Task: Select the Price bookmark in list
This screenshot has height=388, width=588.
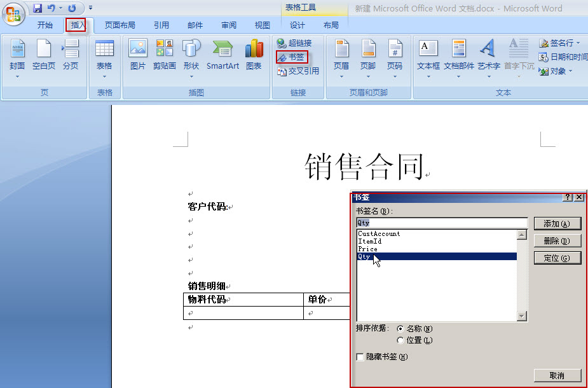Action: (437, 249)
